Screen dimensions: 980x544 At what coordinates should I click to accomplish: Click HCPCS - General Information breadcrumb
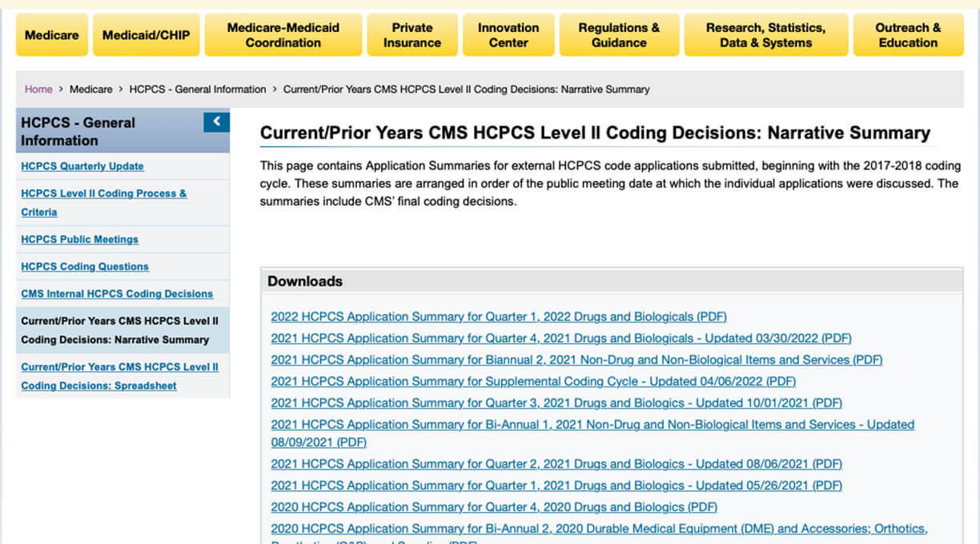click(198, 90)
